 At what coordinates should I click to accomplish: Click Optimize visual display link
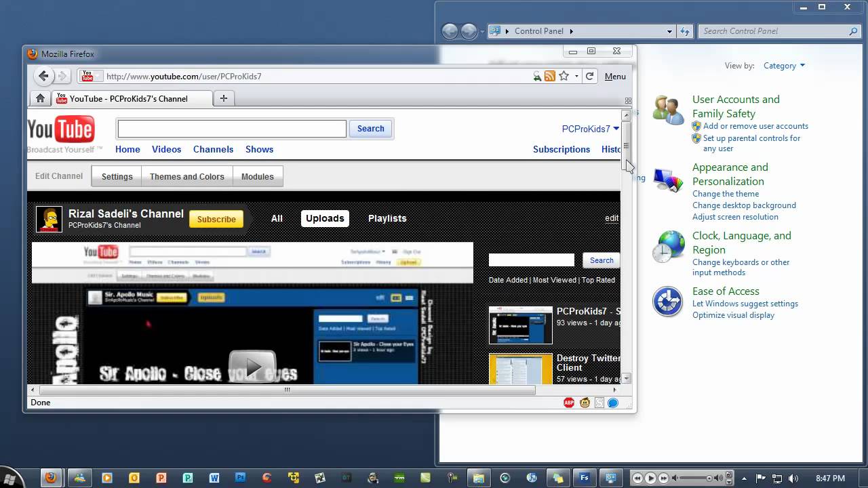coord(733,315)
